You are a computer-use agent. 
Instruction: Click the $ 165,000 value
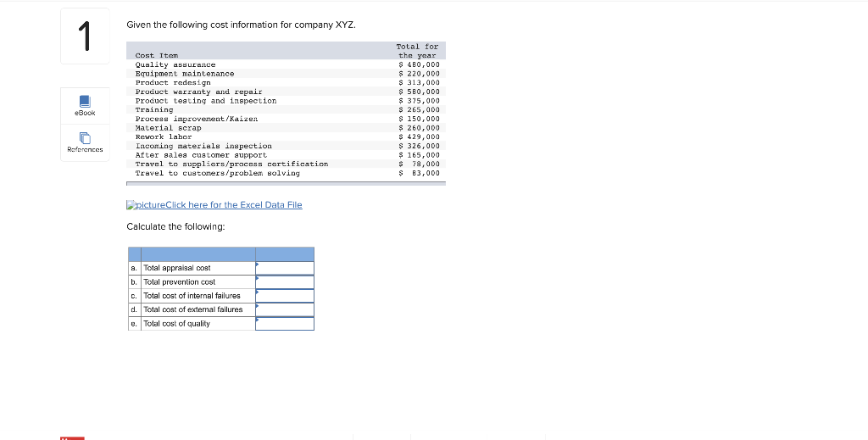(x=419, y=155)
